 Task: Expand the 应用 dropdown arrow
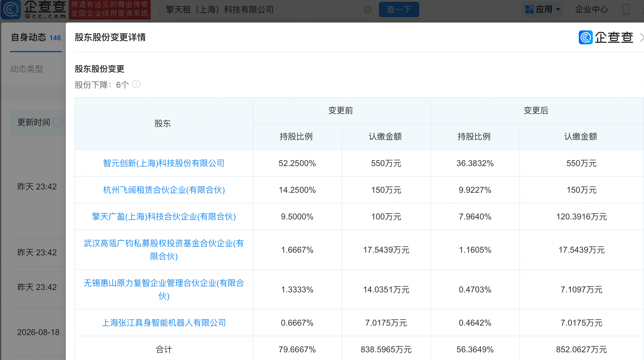[x=558, y=9]
